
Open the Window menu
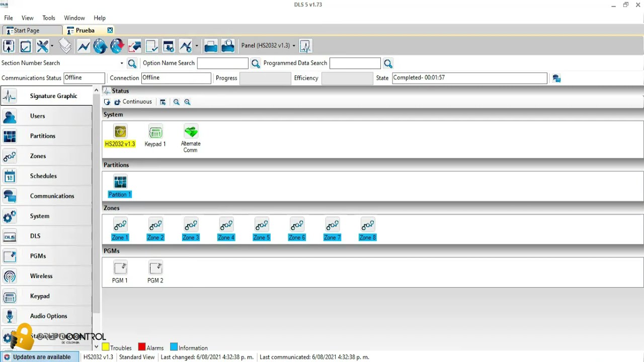[x=74, y=18]
